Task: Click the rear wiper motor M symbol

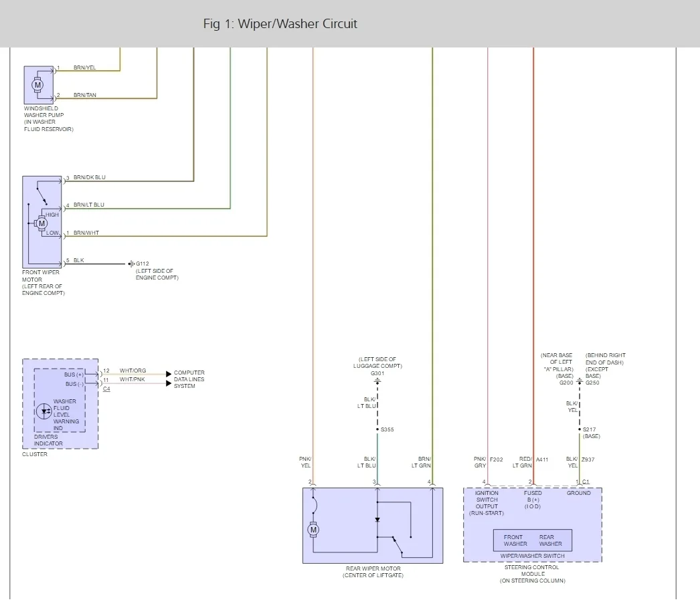Action: (x=313, y=530)
